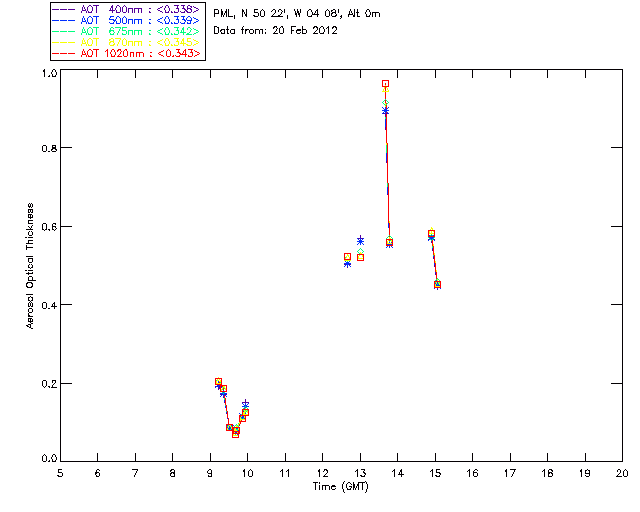Click the x-axis tick label 14
Screen dimensions: 640x512
pos(398,473)
